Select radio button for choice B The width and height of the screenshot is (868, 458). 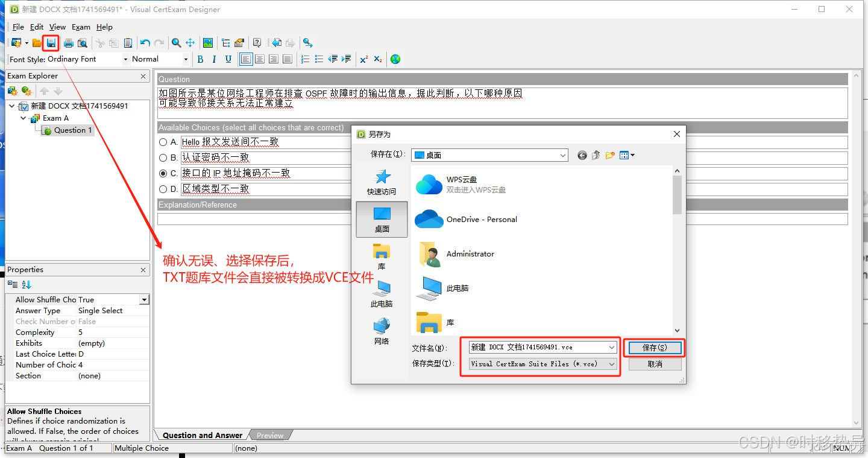[163, 157]
